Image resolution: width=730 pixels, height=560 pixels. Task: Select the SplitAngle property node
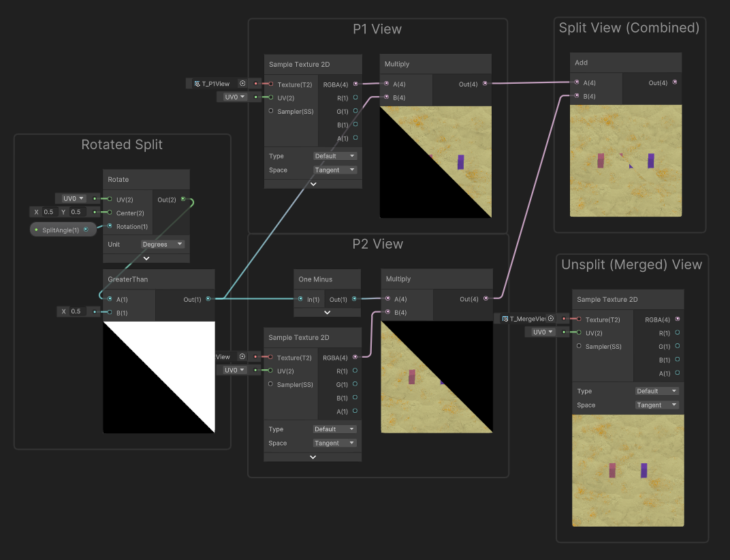(x=61, y=230)
